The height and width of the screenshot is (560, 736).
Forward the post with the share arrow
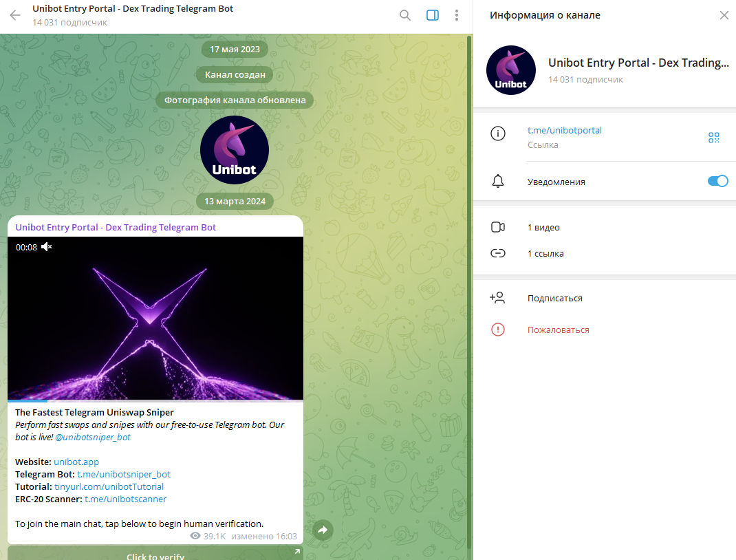(x=323, y=530)
